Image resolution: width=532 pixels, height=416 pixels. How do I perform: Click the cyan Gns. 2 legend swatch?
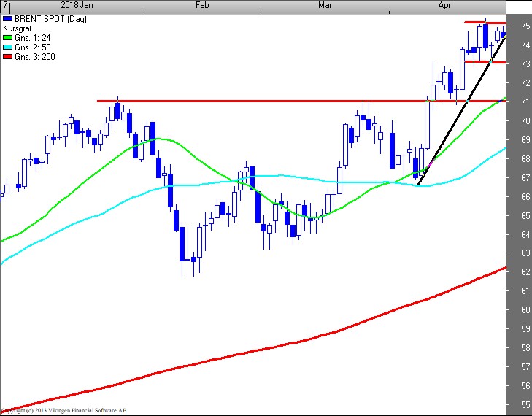7,47
